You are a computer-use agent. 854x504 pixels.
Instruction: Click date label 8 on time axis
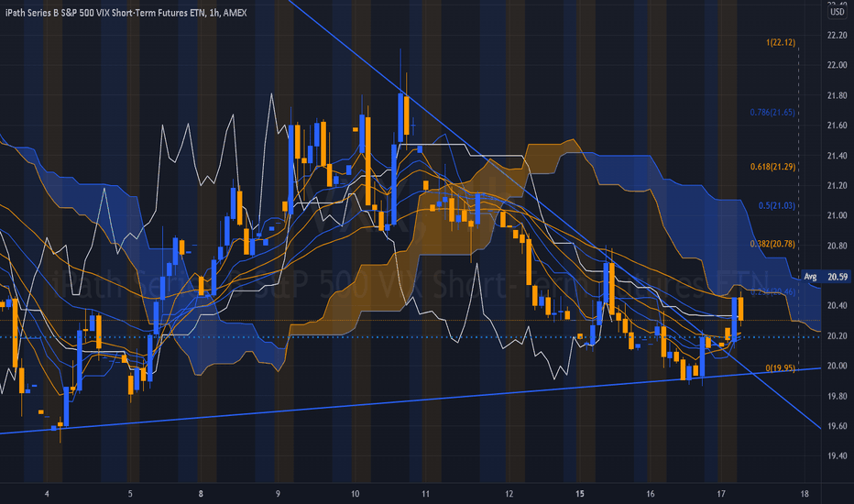click(x=201, y=494)
